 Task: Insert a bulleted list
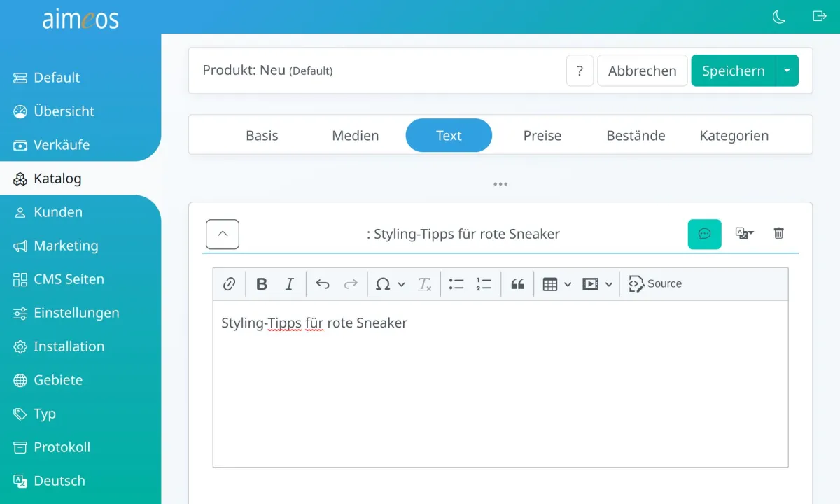pyautogui.click(x=456, y=283)
